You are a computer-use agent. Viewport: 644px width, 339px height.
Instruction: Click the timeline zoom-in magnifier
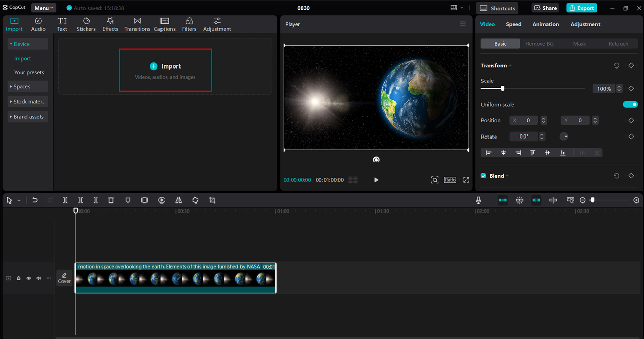click(x=636, y=200)
